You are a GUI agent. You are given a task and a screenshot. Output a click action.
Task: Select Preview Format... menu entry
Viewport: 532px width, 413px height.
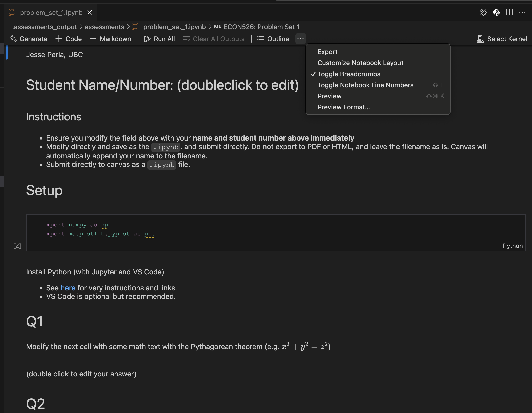point(344,107)
